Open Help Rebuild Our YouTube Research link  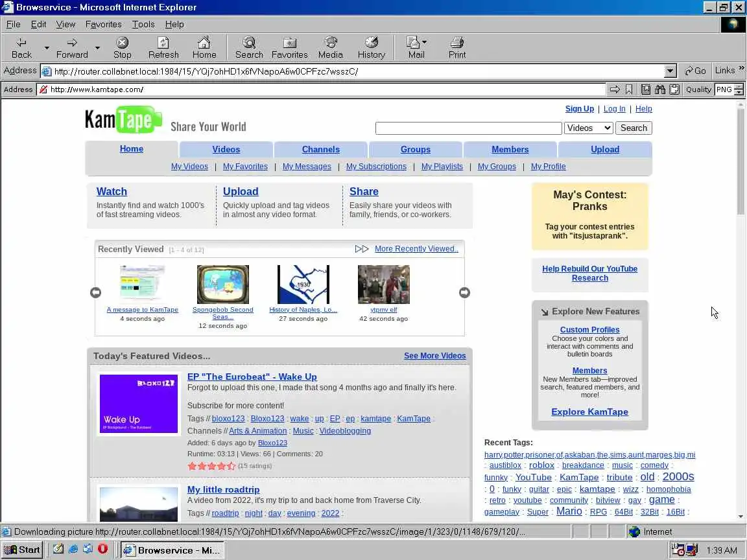[x=590, y=274]
